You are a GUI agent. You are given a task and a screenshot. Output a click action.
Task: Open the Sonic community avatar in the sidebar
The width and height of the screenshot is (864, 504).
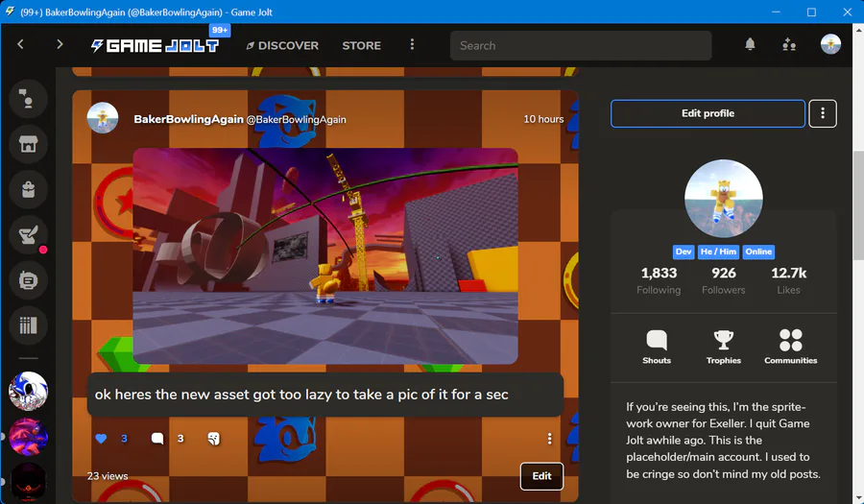click(x=28, y=391)
